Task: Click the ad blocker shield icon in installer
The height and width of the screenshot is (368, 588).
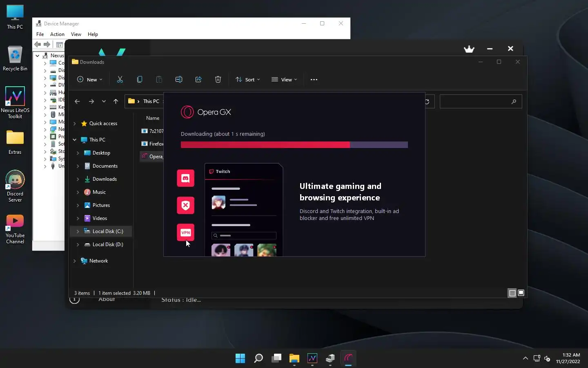Action: [x=185, y=205]
